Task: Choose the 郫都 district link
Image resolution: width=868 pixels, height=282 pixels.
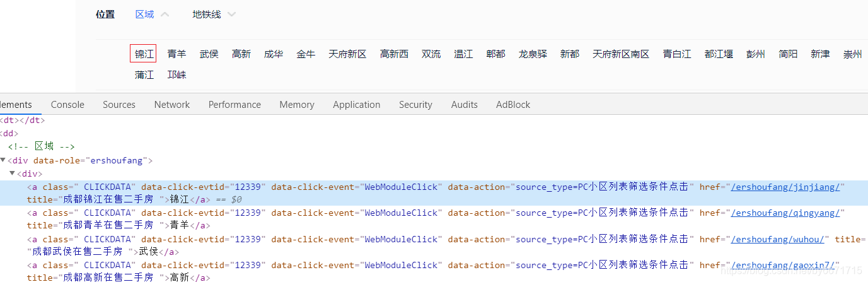Action: 495,54
